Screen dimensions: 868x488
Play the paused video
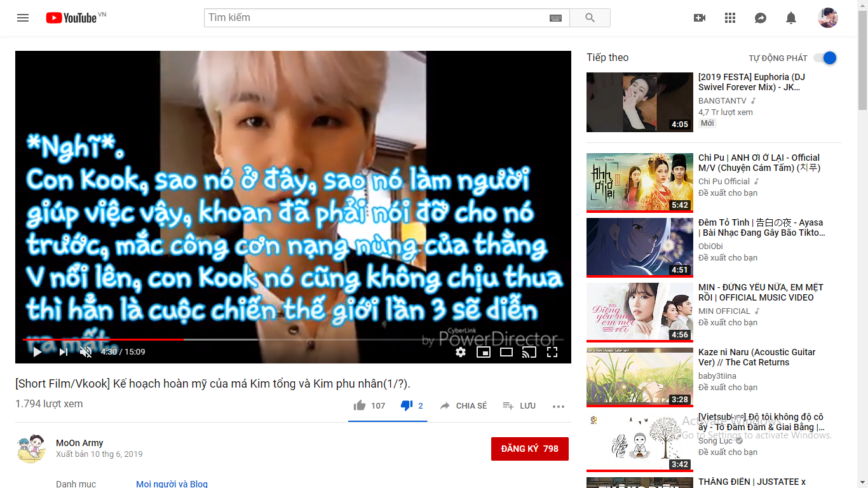tap(37, 352)
